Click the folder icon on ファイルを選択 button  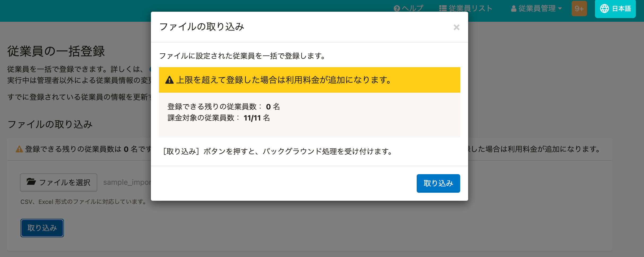[31, 182]
